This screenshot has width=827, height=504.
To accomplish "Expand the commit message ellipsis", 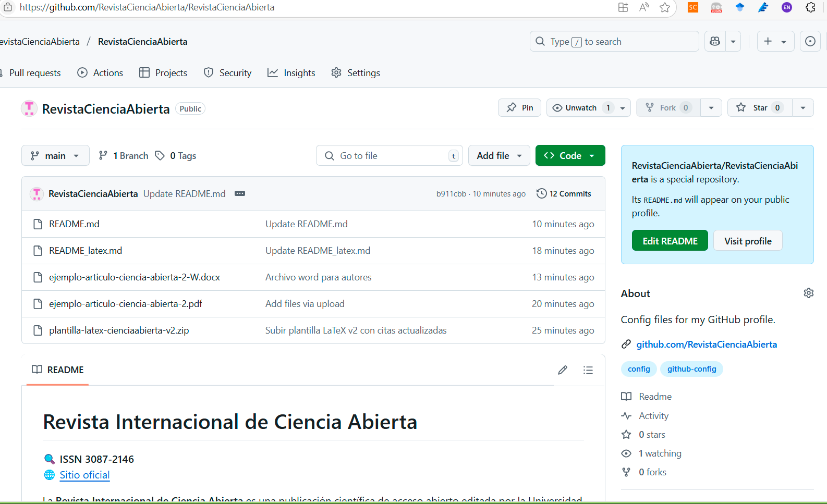I will (240, 193).
